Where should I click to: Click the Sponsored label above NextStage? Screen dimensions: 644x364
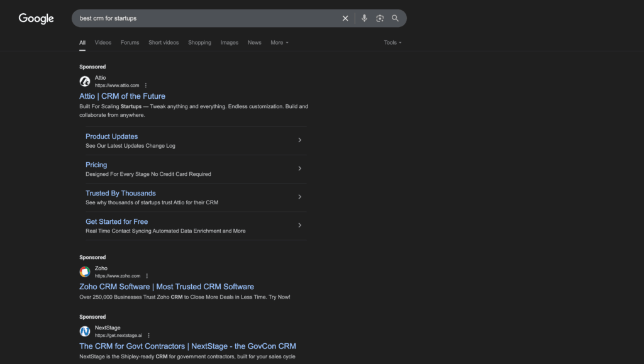[x=92, y=316]
